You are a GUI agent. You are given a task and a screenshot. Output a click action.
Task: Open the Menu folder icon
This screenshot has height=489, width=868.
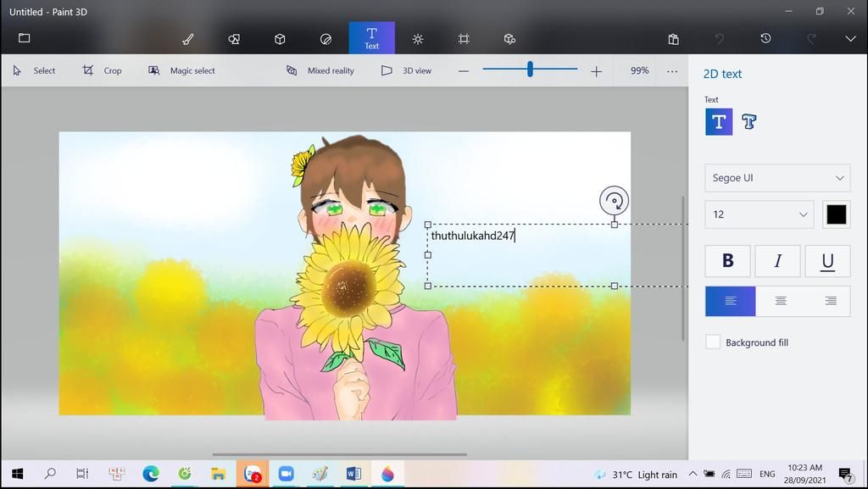click(x=24, y=38)
